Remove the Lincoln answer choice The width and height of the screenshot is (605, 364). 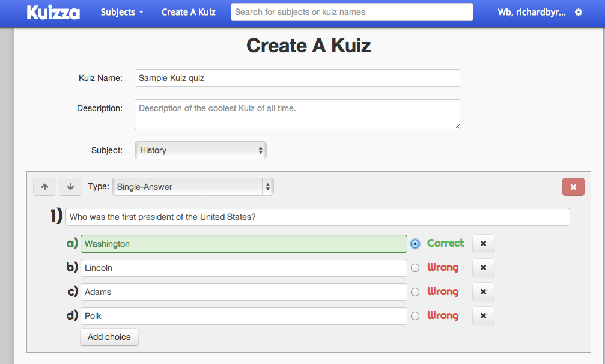coord(483,268)
